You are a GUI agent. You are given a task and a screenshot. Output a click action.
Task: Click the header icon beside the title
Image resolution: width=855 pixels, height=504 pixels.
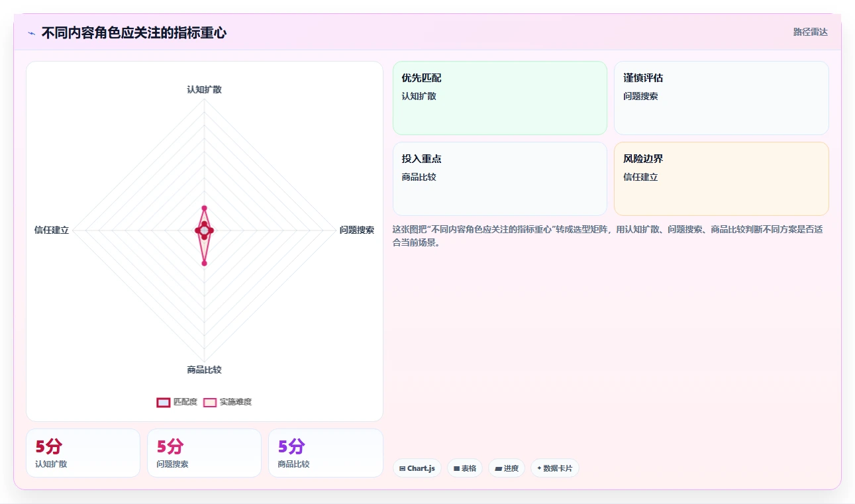pyautogui.click(x=32, y=32)
